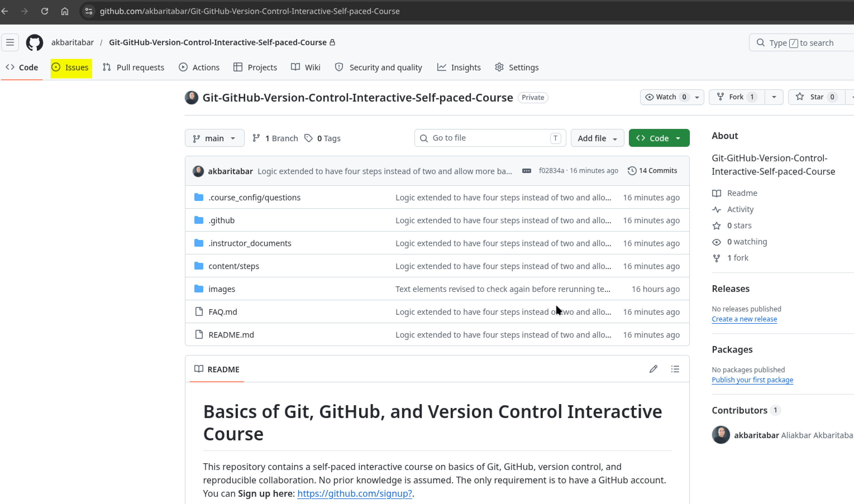Click Publish your first package

click(x=752, y=380)
